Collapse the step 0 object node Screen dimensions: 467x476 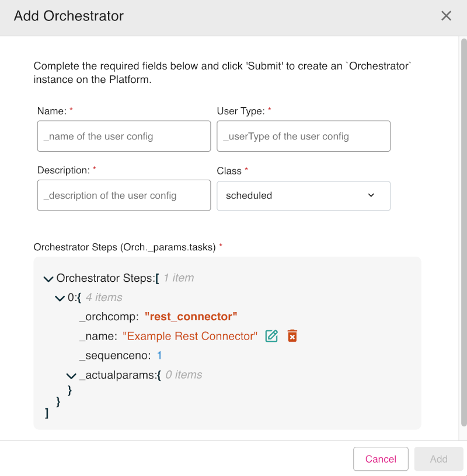60,298
